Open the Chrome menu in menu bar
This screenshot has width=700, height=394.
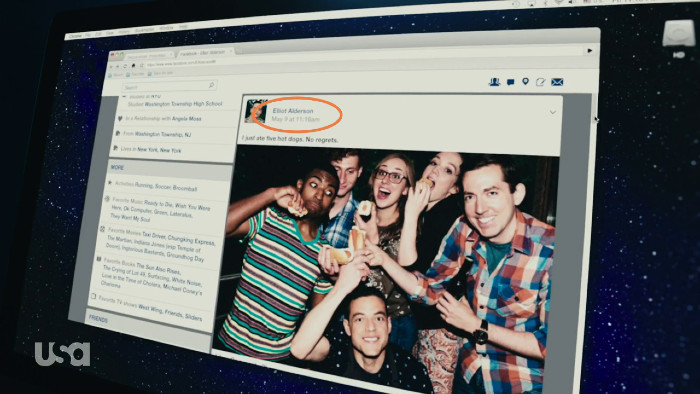pos(75,36)
